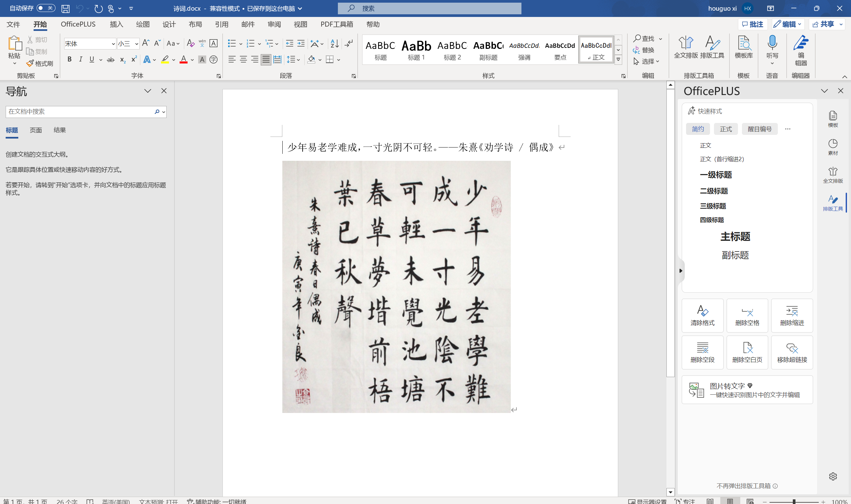Viewport: 851px width, 504px height.
Task: Click the Character Border icon
Action: [213, 43]
